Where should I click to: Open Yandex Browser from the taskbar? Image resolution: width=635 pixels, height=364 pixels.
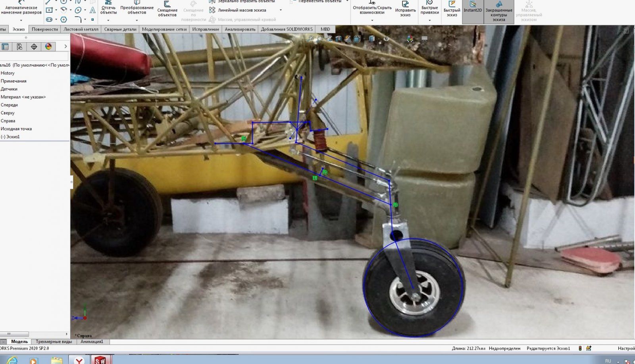click(x=79, y=360)
